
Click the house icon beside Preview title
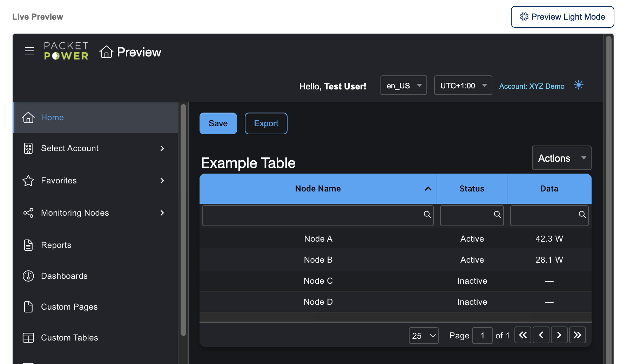pos(106,52)
